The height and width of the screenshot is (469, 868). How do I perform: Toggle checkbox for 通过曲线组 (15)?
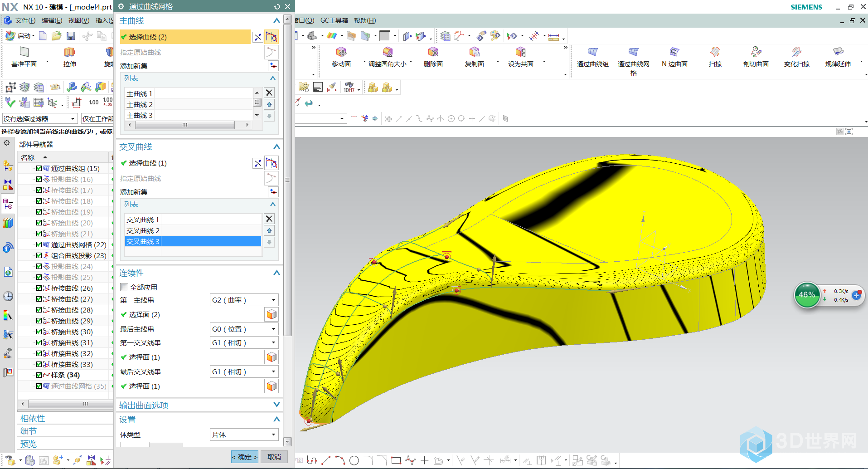click(x=39, y=168)
